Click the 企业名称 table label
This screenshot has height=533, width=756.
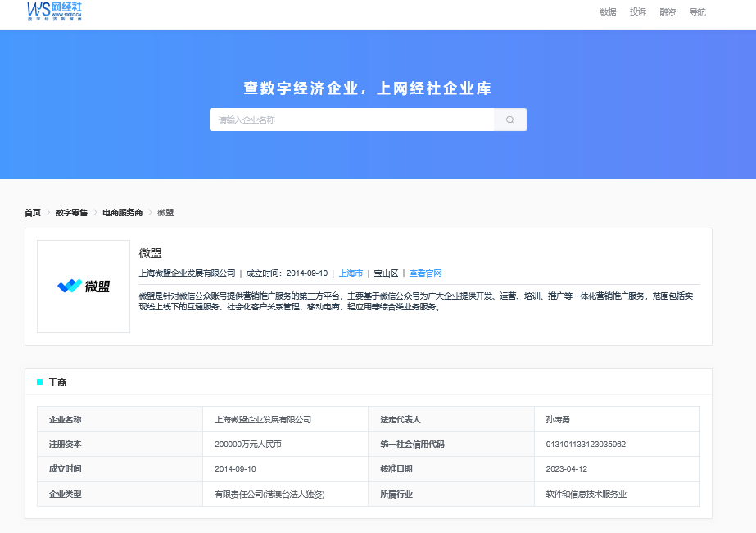click(x=65, y=420)
